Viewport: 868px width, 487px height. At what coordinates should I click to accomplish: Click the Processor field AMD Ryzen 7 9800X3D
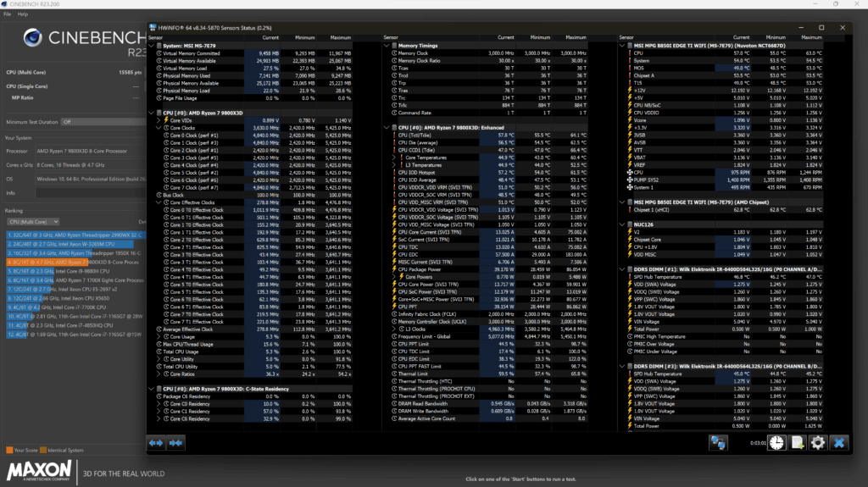(91, 151)
